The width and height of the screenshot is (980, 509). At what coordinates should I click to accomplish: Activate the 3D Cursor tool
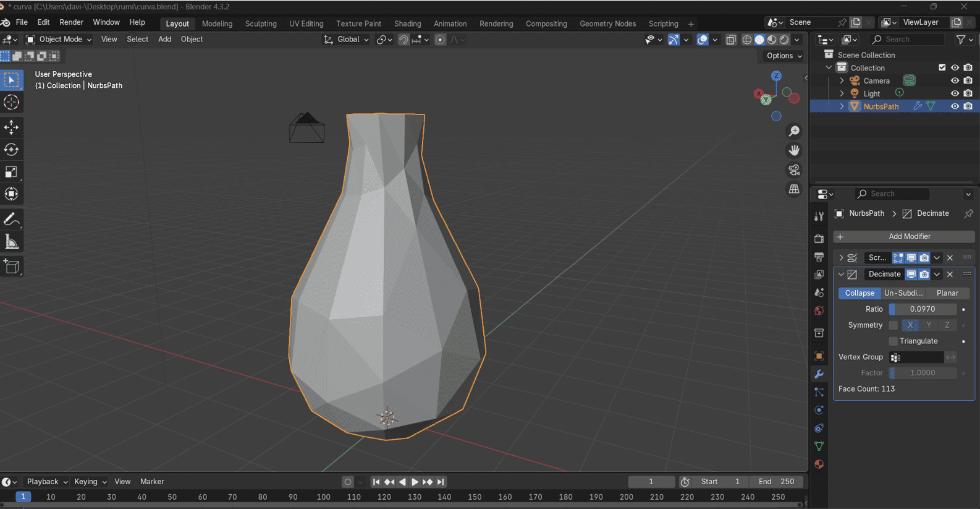(12, 102)
